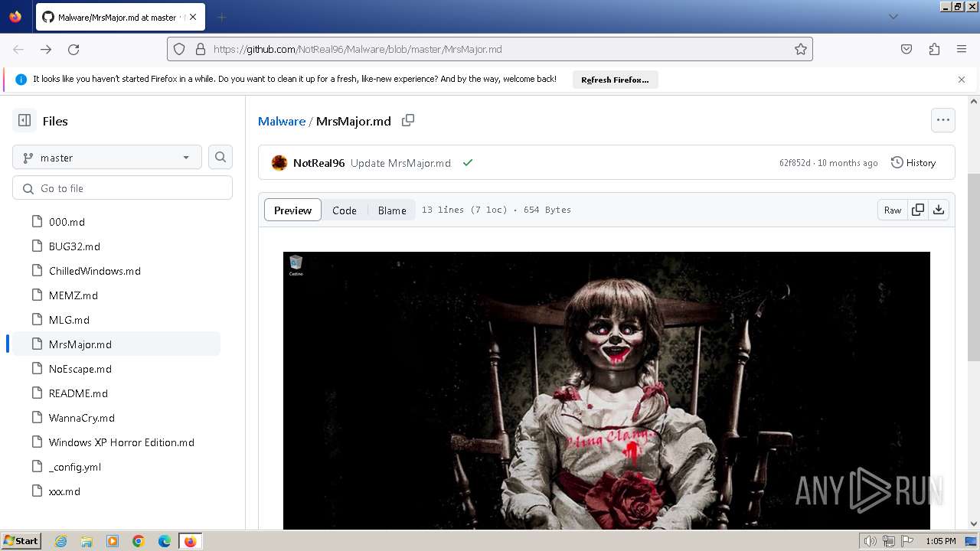Switch to Blame view tab
The width and height of the screenshot is (980, 551).
click(x=392, y=210)
